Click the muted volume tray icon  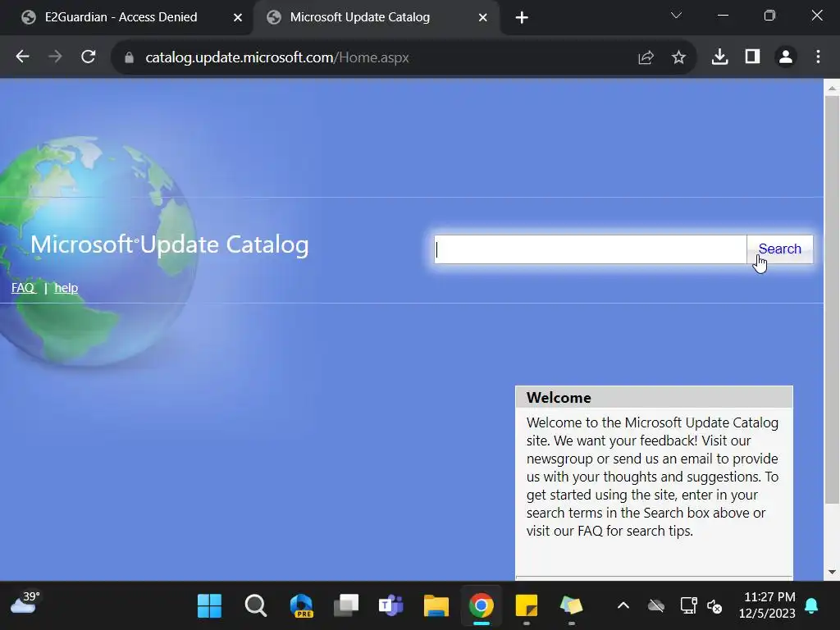point(714,606)
